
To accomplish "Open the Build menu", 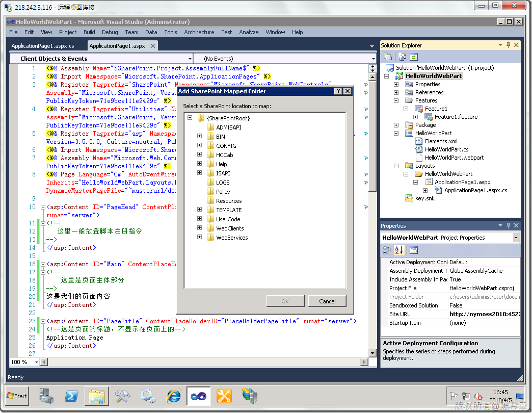I will [x=89, y=32].
